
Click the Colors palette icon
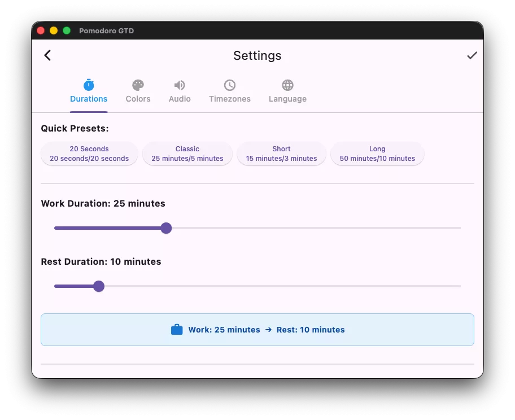138,85
